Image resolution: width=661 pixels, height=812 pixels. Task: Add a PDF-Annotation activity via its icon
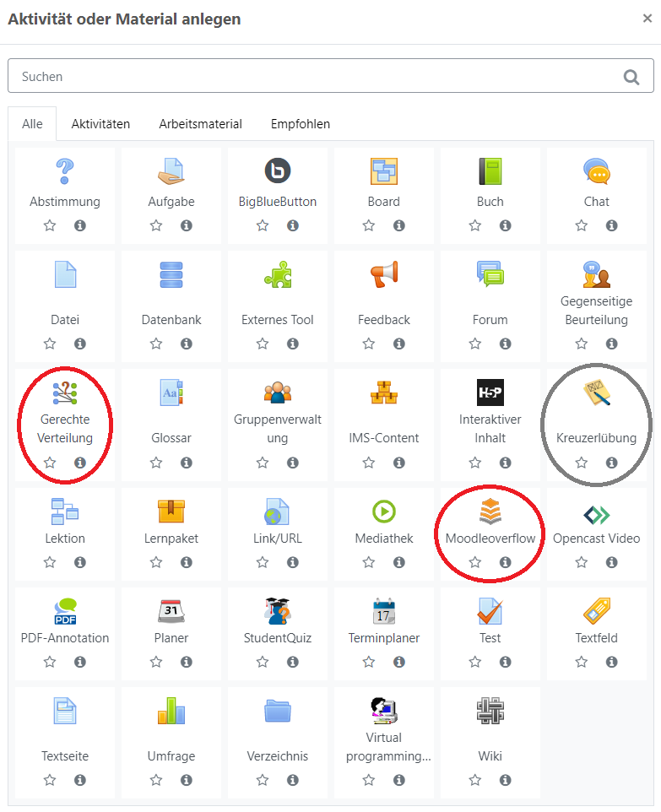click(65, 610)
